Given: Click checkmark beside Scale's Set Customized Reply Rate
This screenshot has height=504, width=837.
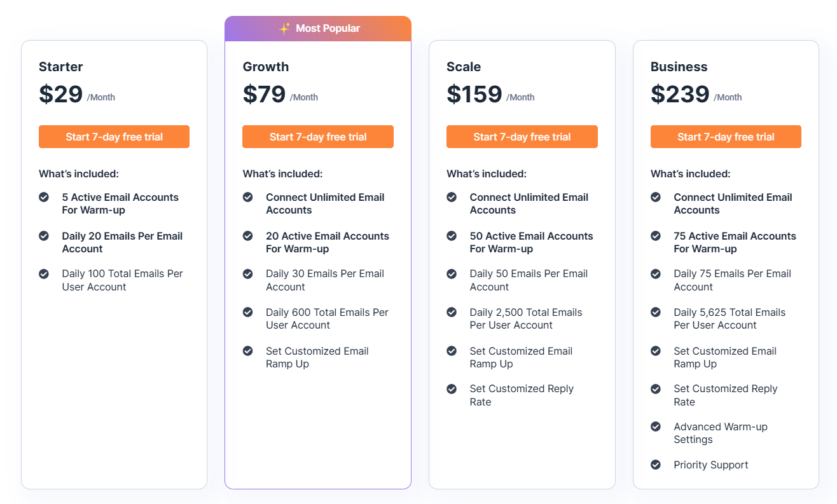Looking at the screenshot, I should 452,388.
